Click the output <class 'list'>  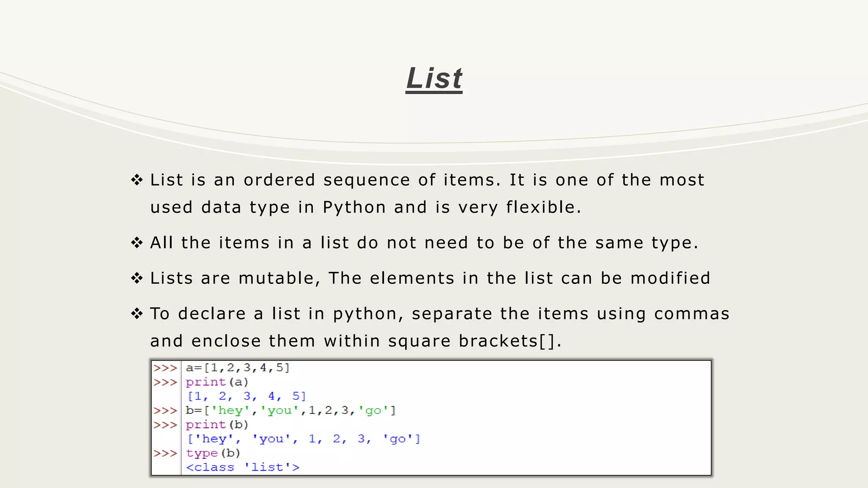(x=243, y=467)
